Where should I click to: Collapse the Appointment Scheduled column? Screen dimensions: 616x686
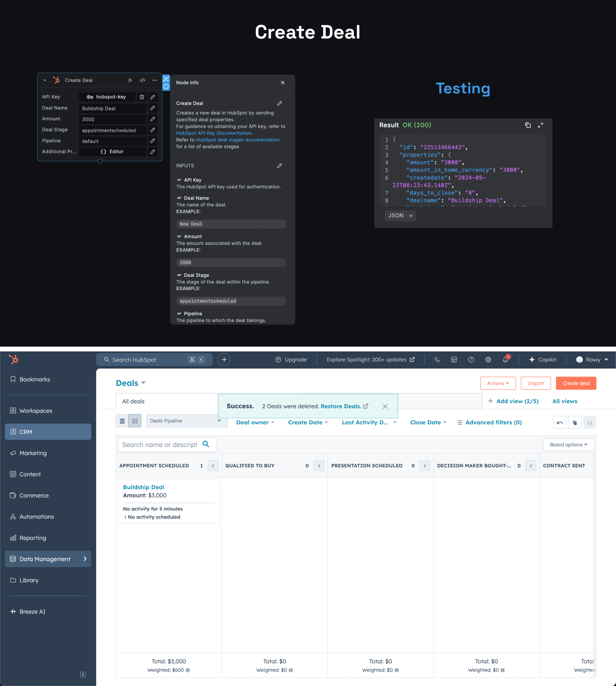[x=213, y=466]
